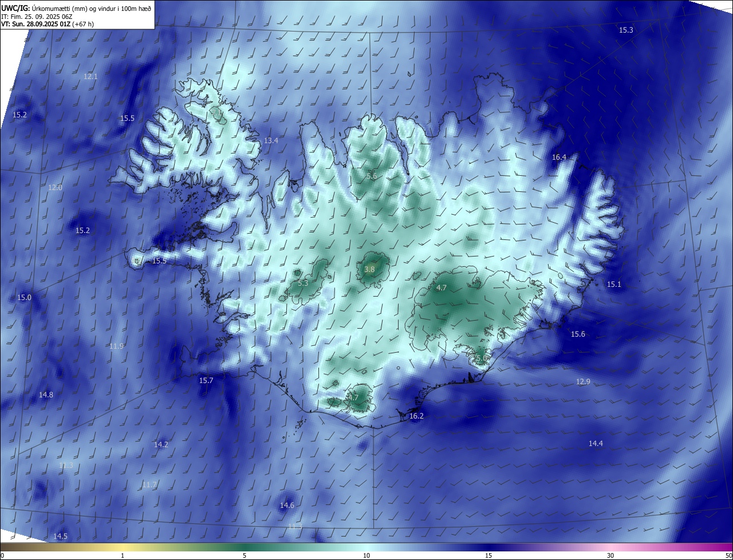733x560 pixels.
Task: Click the 15 tick on the color scale
Action: (488, 555)
